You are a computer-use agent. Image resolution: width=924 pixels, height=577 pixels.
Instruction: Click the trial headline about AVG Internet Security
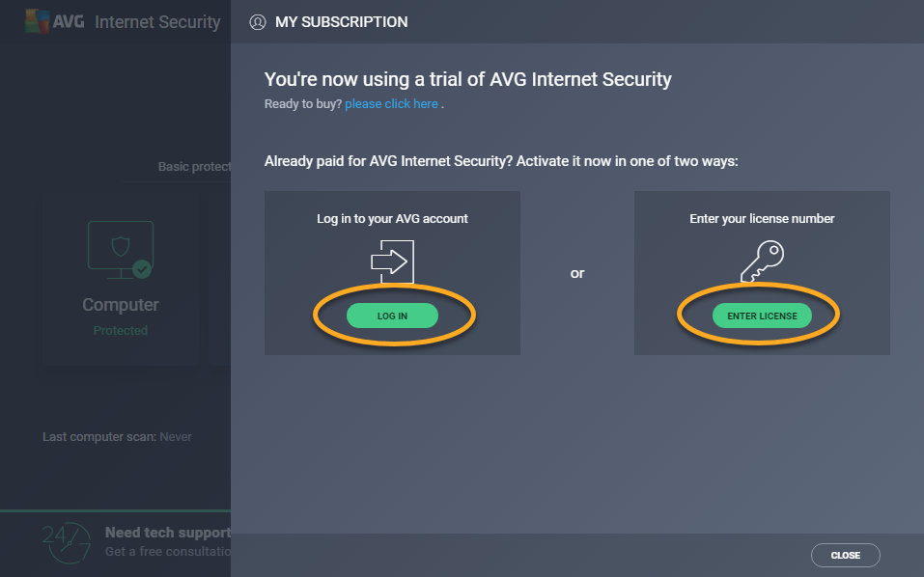[468, 79]
